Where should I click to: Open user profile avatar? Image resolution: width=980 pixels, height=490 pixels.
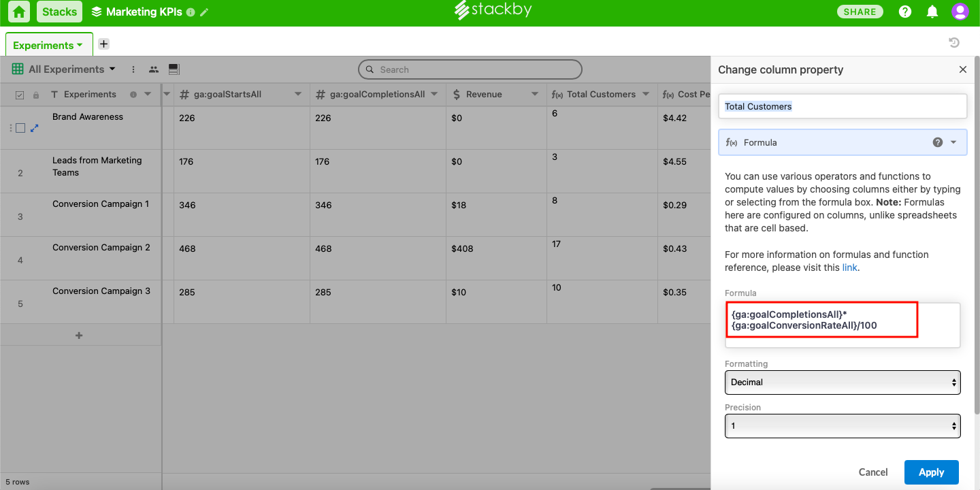pyautogui.click(x=960, y=12)
